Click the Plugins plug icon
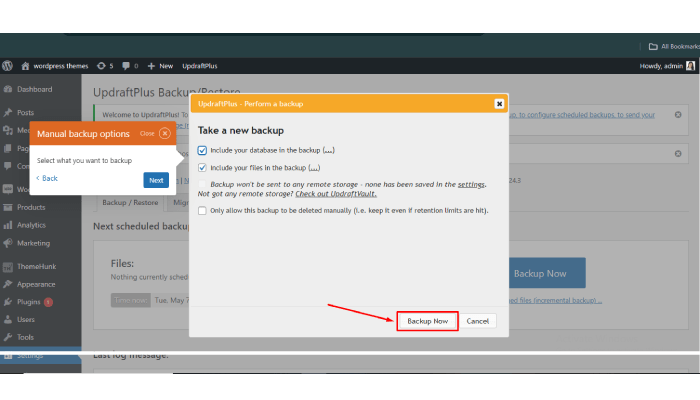The height and width of the screenshot is (400, 700). tap(8, 302)
